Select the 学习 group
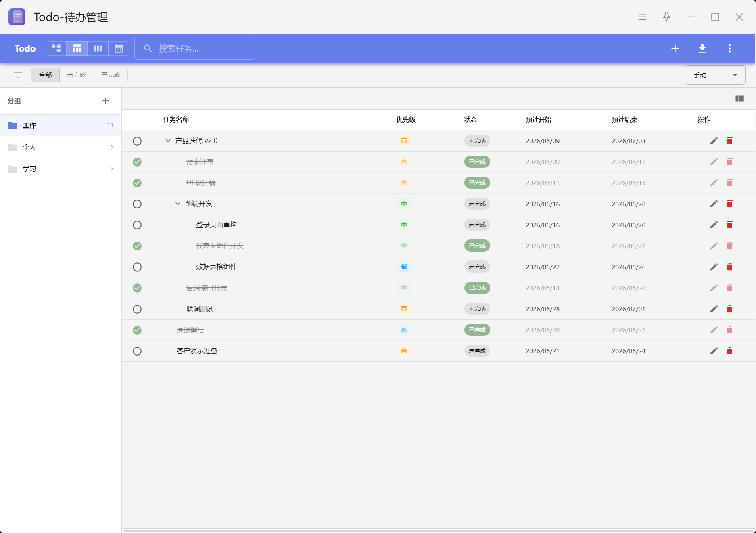Viewport: 756px width, 533px height. (61, 169)
